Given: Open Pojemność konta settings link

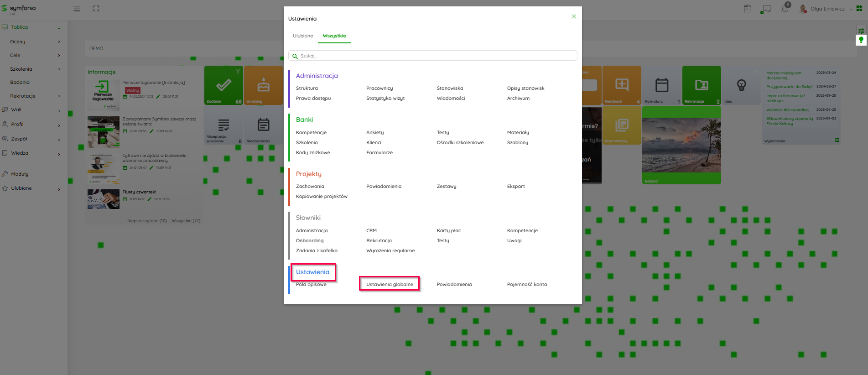Looking at the screenshot, I should point(527,284).
